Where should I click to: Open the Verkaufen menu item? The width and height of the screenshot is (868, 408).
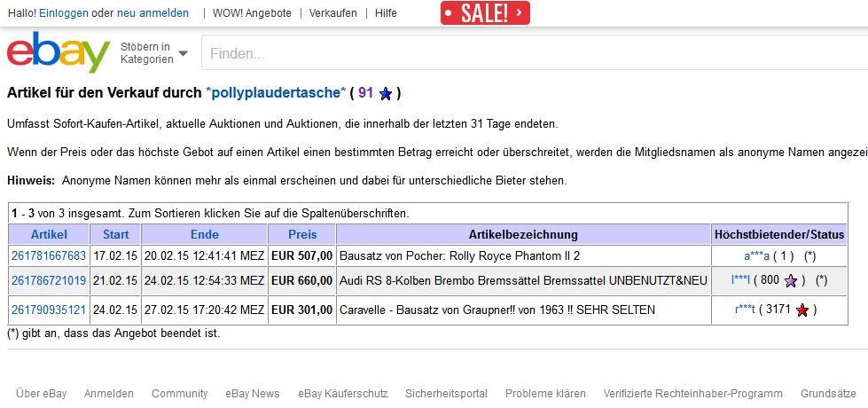(332, 13)
